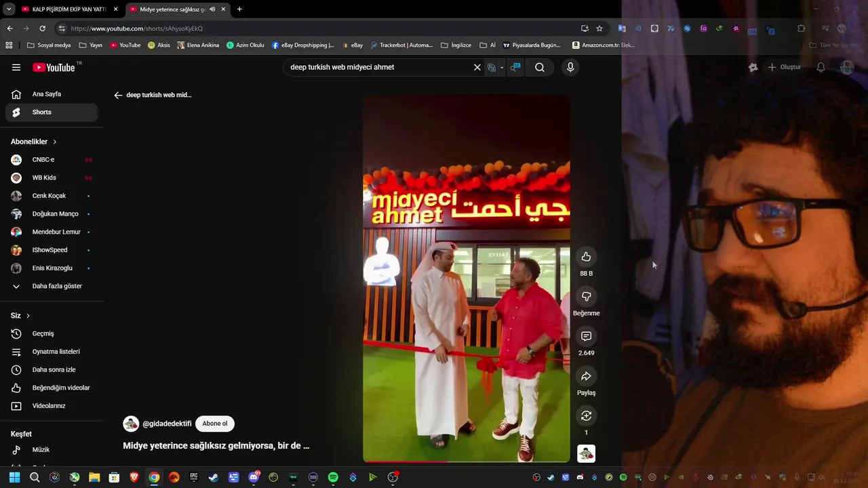The image size is (868, 488).
Task: Open Videolarınız in the sidebar
Action: pyautogui.click(x=52, y=406)
